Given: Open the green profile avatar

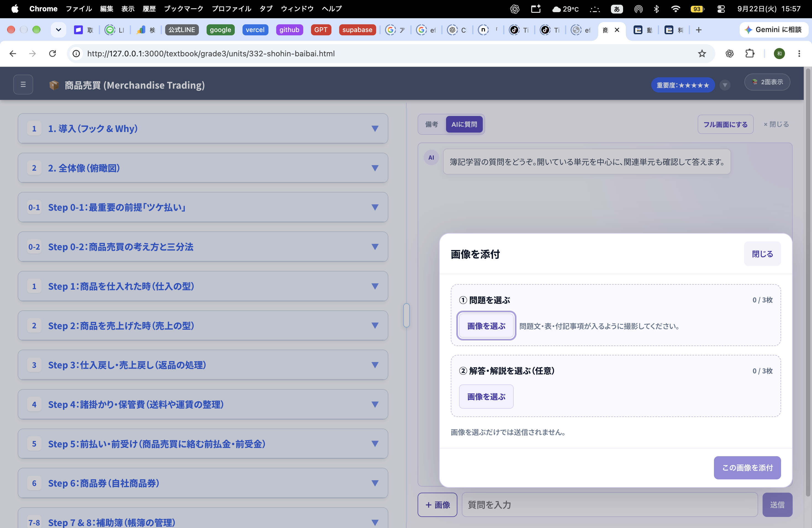Looking at the screenshot, I should tap(779, 54).
